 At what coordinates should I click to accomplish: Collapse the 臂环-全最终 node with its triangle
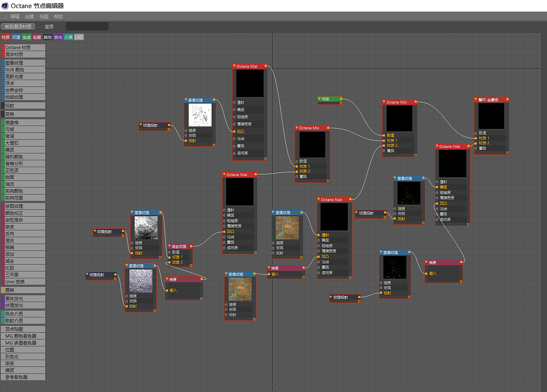476,99
